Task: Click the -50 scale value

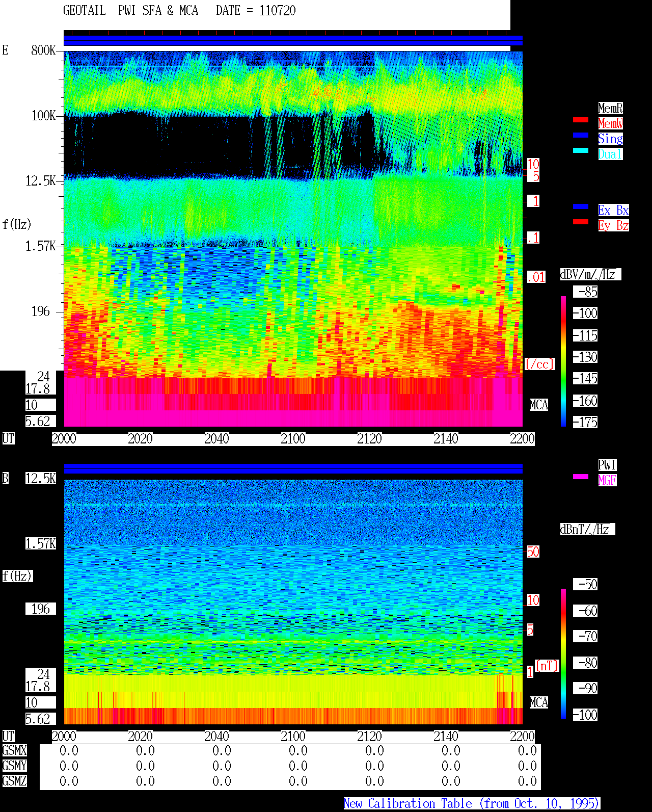Action: click(585, 584)
